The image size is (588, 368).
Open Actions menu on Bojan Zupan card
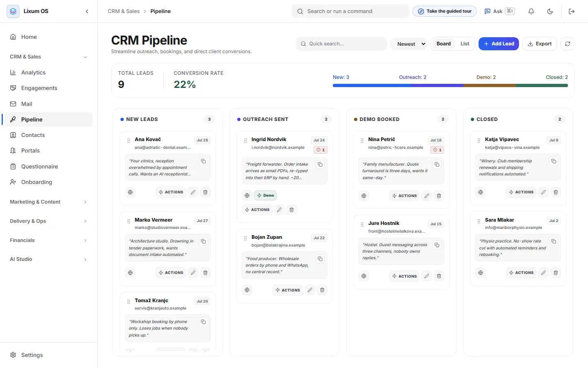tap(288, 290)
